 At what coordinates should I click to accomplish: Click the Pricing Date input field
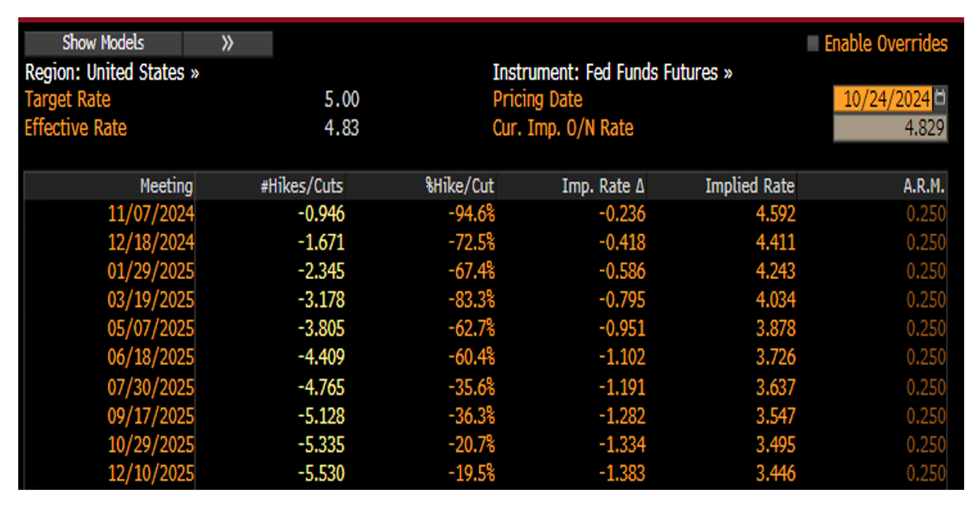click(883, 99)
